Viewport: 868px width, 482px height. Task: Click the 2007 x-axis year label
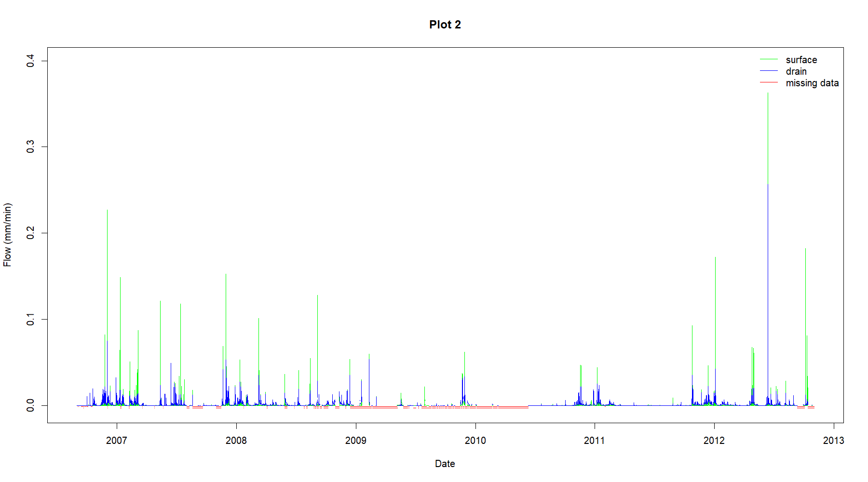[x=117, y=440]
